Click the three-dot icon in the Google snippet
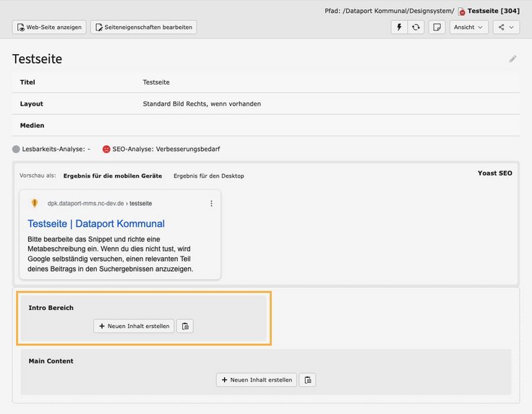Viewport: 532px width, 414px height. point(211,204)
